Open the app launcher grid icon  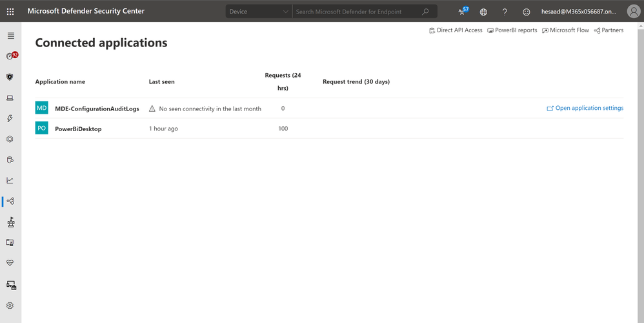[x=11, y=12]
